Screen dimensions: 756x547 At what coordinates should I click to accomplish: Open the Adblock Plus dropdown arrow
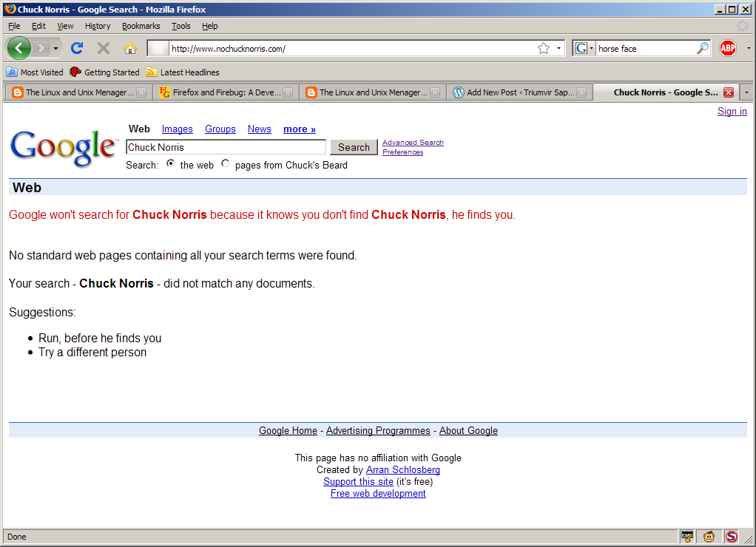749,48
